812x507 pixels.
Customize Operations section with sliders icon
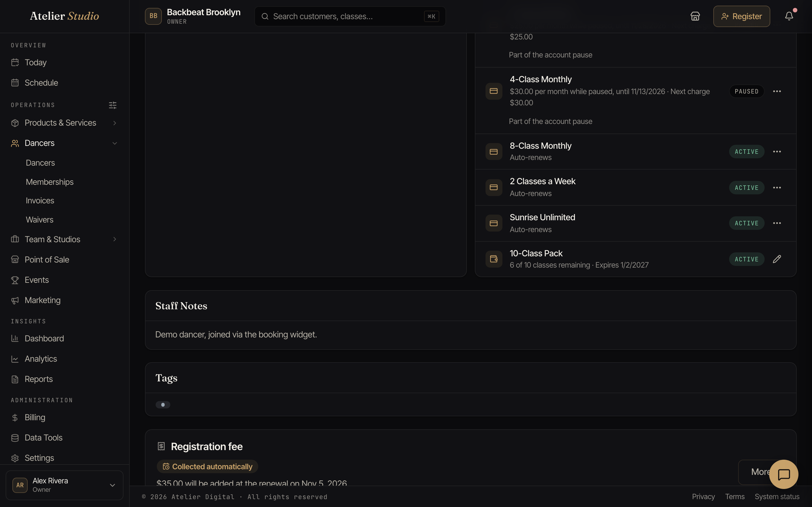click(x=113, y=105)
